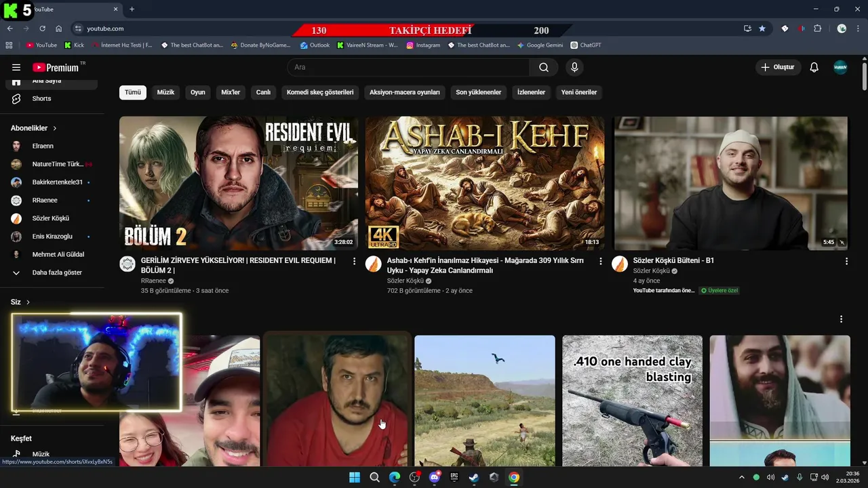Viewport: 868px width, 488px height.
Task: Reload the page with the refresh icon
Action: (42, 28)
